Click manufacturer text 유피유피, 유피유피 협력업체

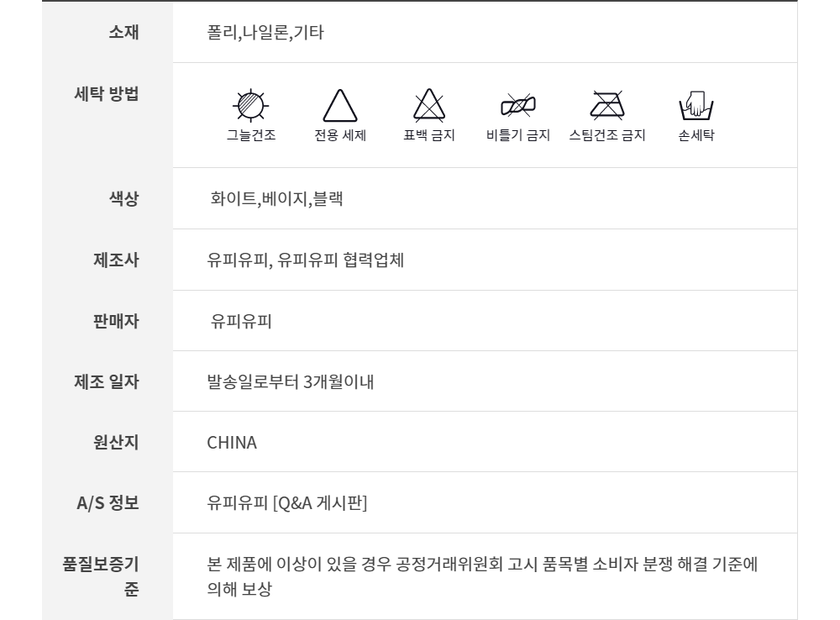pos(306,260)
